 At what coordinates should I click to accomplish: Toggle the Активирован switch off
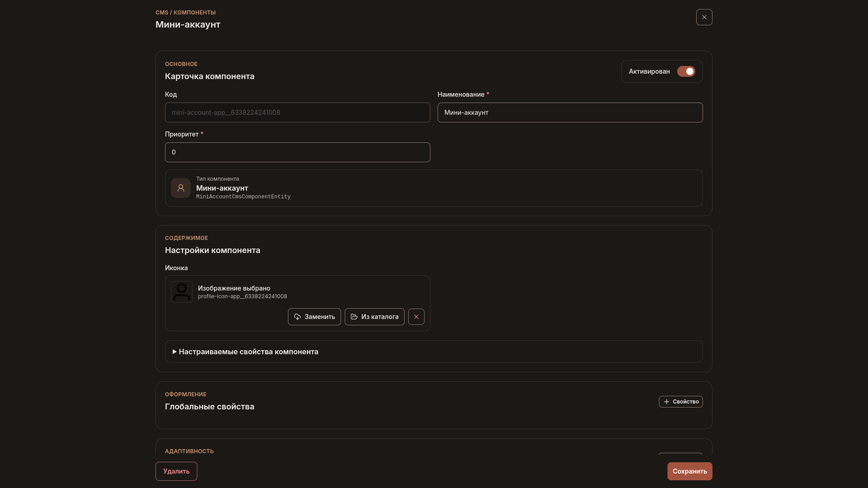coord(686,71)
